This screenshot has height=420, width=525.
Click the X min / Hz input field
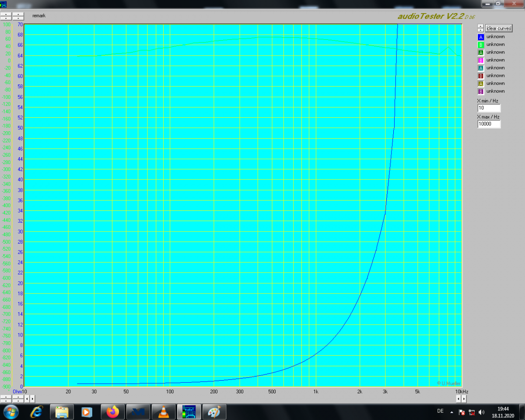click(x=489, y=108)
